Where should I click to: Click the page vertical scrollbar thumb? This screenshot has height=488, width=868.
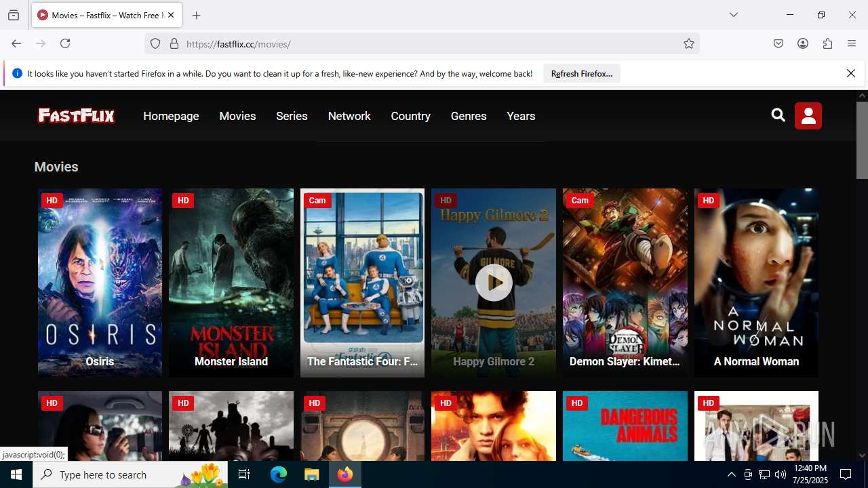tap(862, 140)
